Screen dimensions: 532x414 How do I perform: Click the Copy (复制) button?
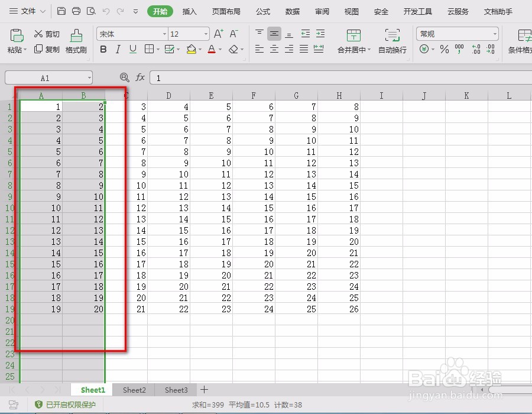point(47,49)
